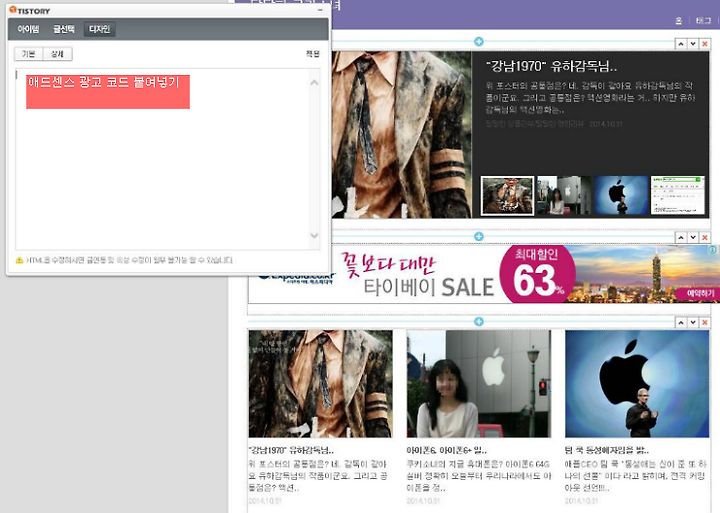Select the woman at Apple store slider thumbnail
720x513 pixels.
pyautogui.click(x=564, y=196)
